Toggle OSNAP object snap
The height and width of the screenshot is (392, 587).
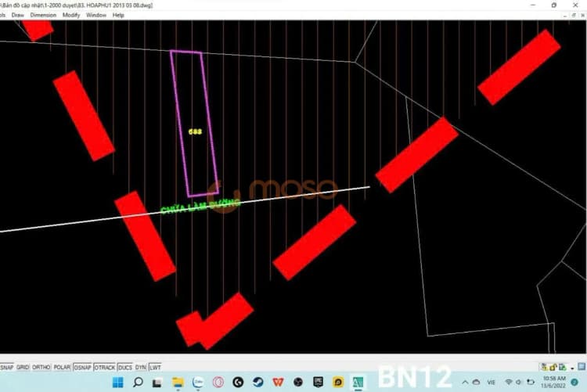tap(81, 367)
